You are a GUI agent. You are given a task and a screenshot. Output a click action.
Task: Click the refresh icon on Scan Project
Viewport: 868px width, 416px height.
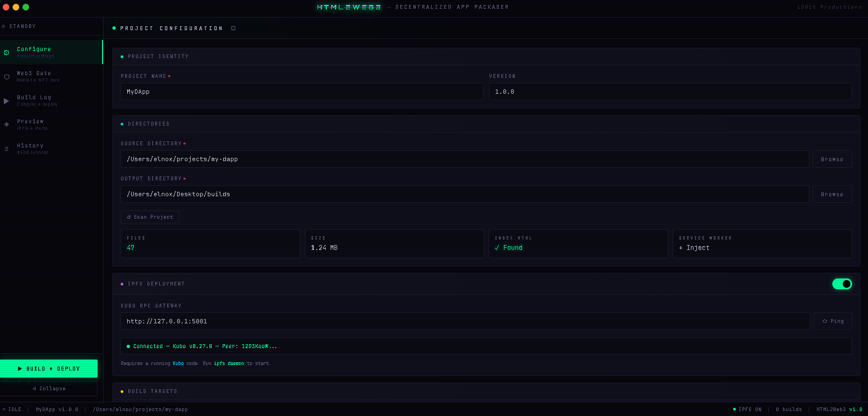pyautogui.click(x=129, y=217)
